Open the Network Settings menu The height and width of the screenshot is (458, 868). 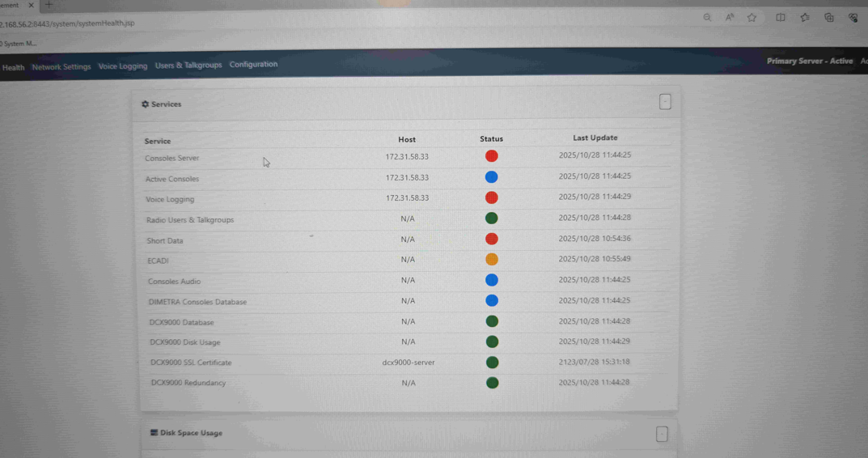61,67
